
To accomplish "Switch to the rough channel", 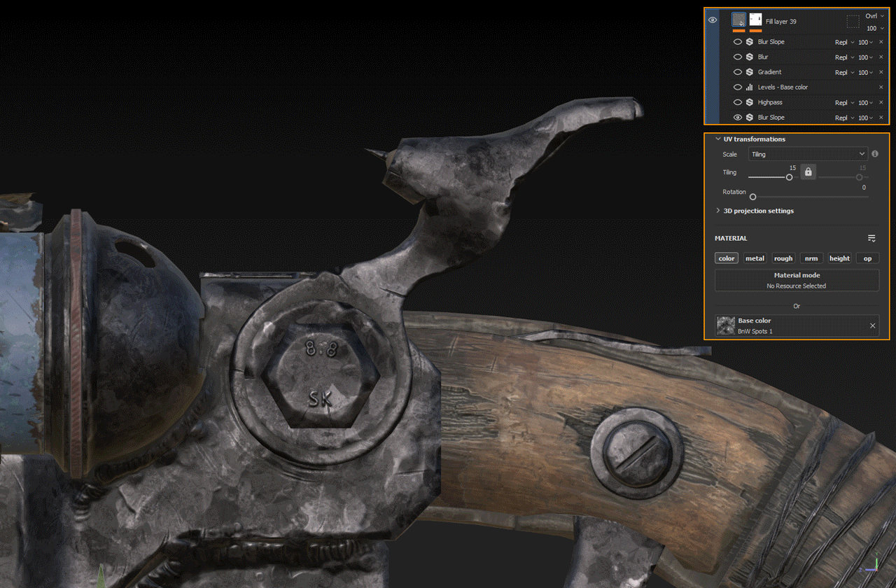I will pyautogui.click(x=783, y=258).
